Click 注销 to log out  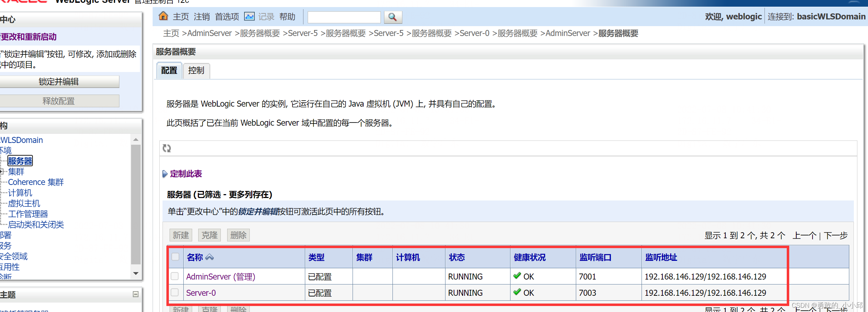tap(202, 17)
